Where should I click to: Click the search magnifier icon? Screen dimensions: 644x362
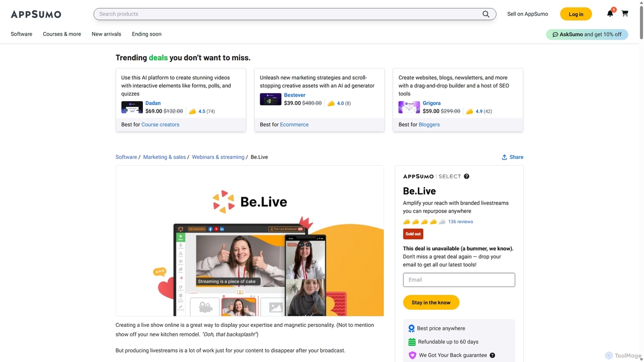coord(486,14)
